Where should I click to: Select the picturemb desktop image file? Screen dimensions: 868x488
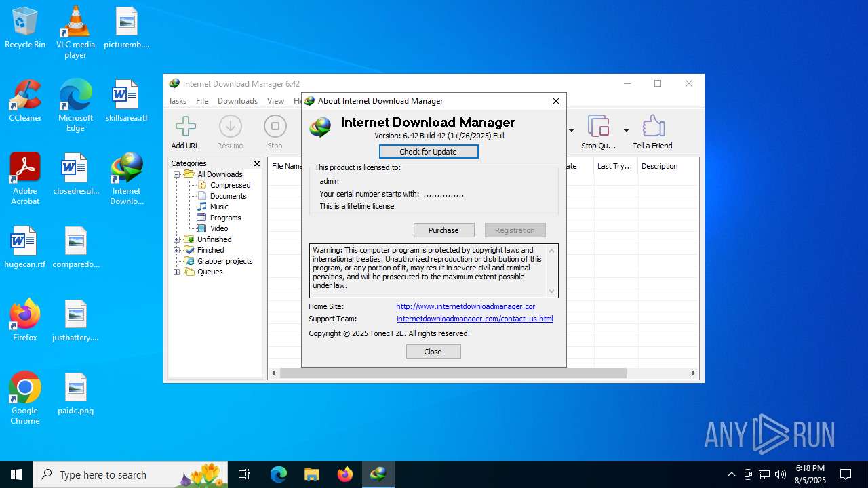coord(126,28)
